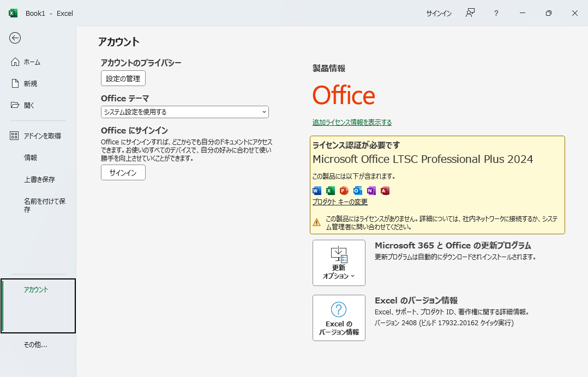Open the 情報 (Info) menu item

pyautogui.click(x=31, y=157)
